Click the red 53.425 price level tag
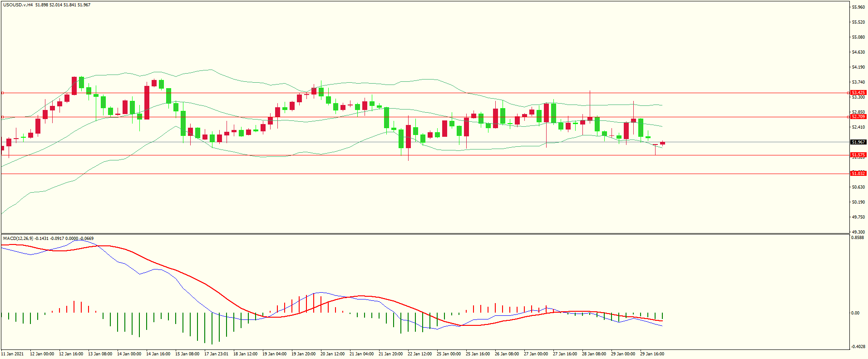Screen dimensions: 868x359 (858, 93)
